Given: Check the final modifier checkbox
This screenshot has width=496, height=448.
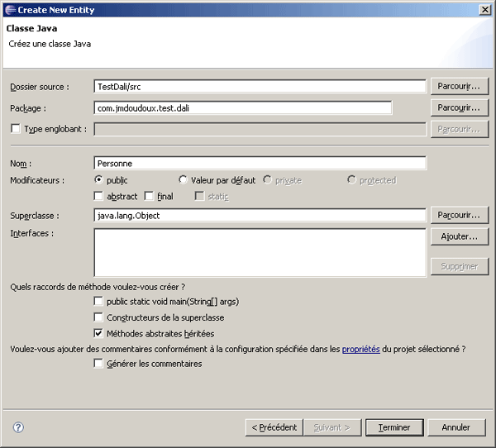Looking at the screenshot, I should click(x=149, y=196).
